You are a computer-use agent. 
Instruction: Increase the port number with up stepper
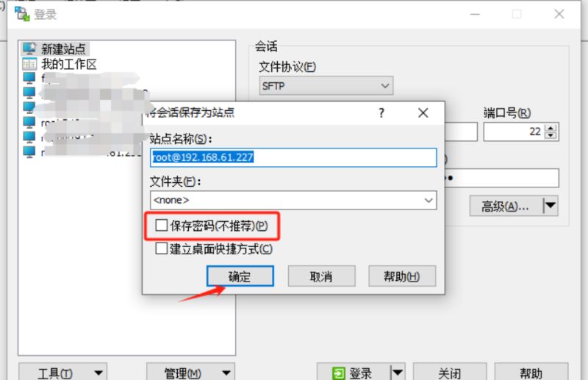tap(551, 128)
